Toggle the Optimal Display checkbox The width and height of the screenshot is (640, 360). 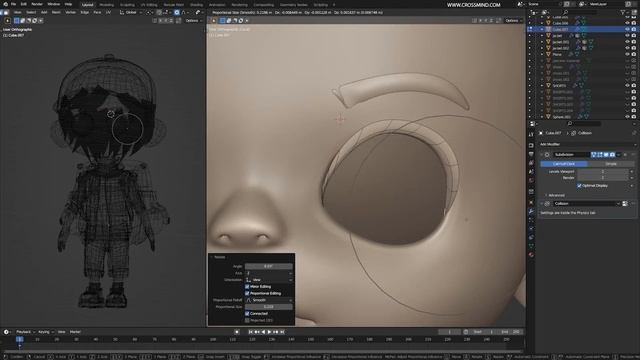point(579,186)
